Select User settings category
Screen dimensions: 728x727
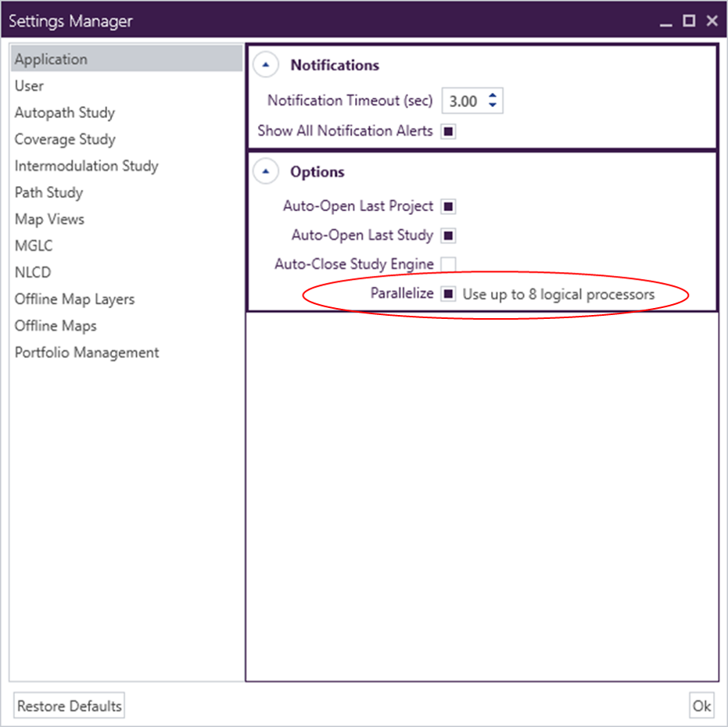coord(30,86)
